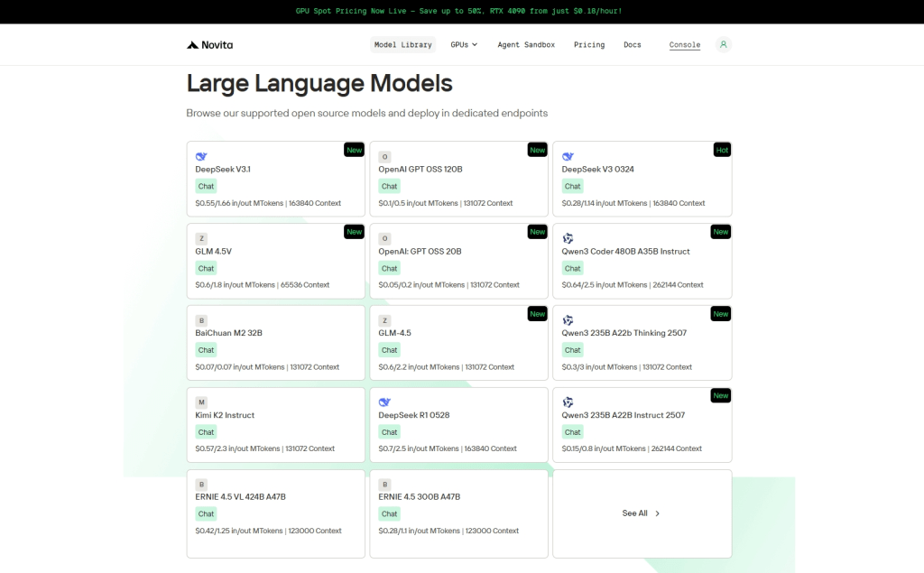Expand the GPUs dropdown menu
Image resolution: width=924 pixels, height=573 pixels.
(x=464, y=45)
